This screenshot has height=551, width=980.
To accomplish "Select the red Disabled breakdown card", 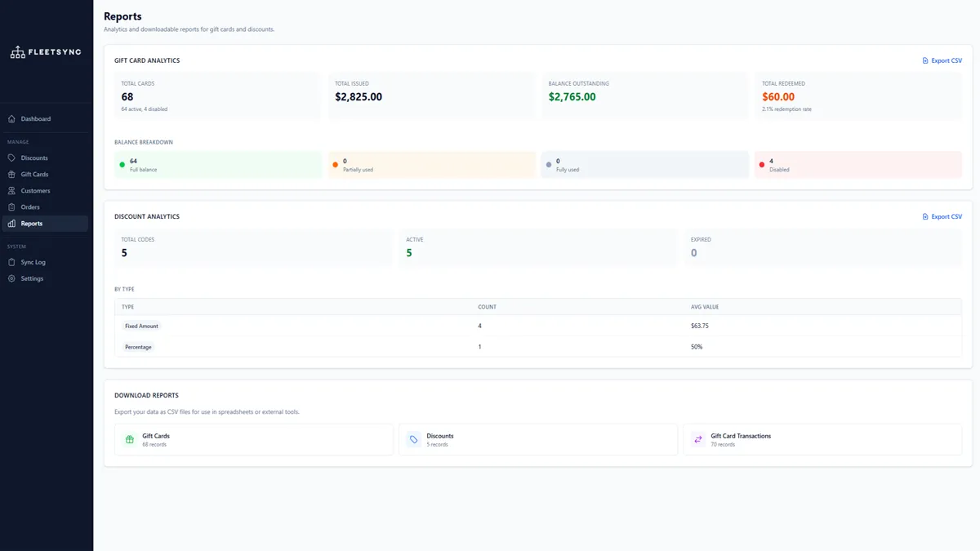I will 857,165.
